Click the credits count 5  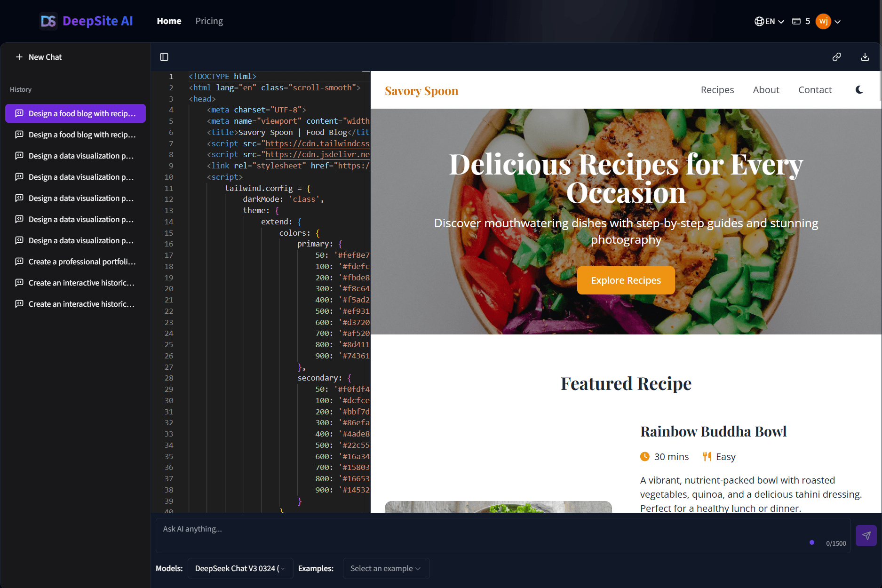(x=808, y=21)
